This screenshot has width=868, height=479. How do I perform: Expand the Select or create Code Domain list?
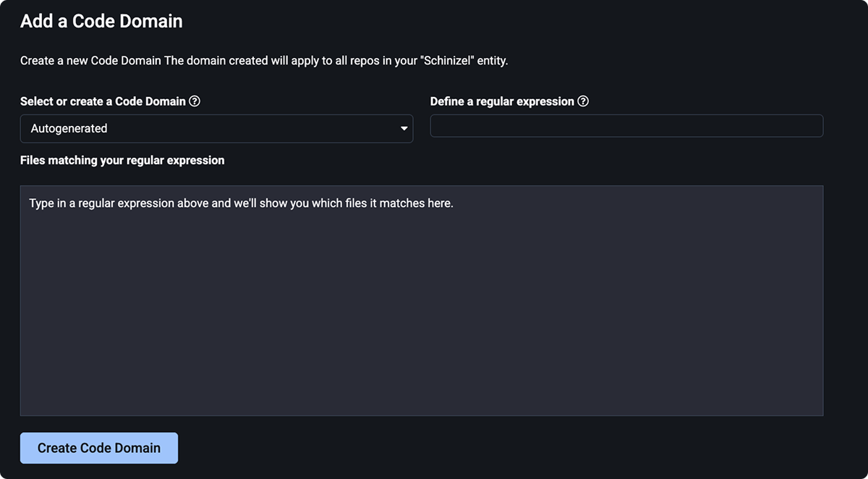[x=217, y=128]
